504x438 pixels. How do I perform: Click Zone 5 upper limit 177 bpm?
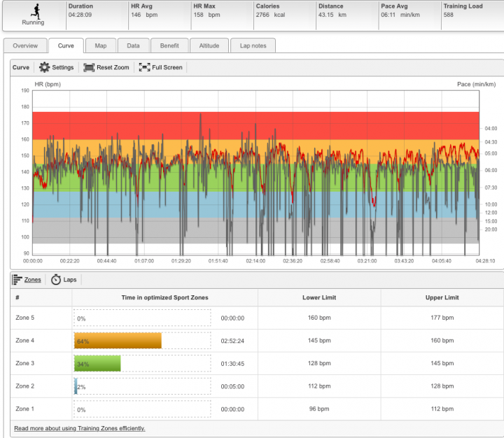tap(442, 318)
